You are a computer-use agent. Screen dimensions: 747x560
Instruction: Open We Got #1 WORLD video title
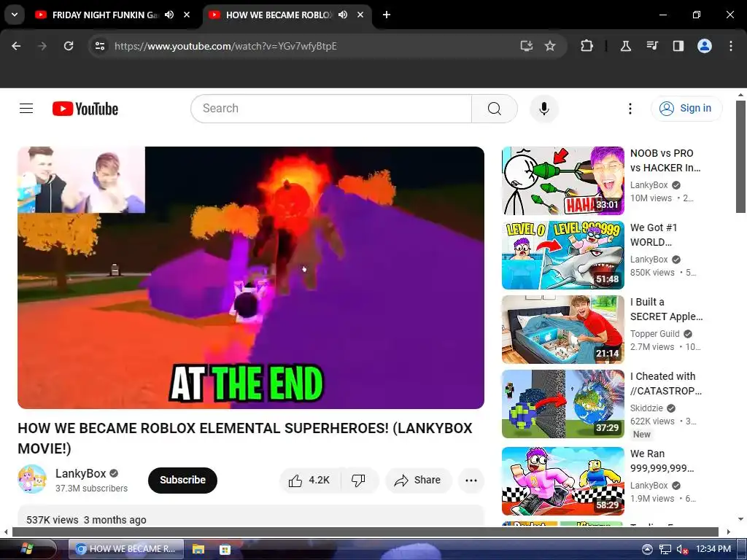pos(654,235)
